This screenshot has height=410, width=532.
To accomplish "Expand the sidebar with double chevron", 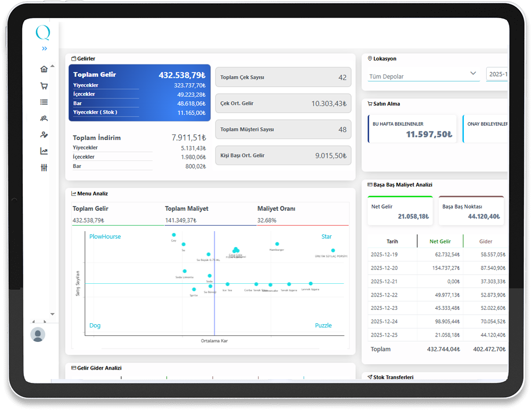I will point(44,48).
